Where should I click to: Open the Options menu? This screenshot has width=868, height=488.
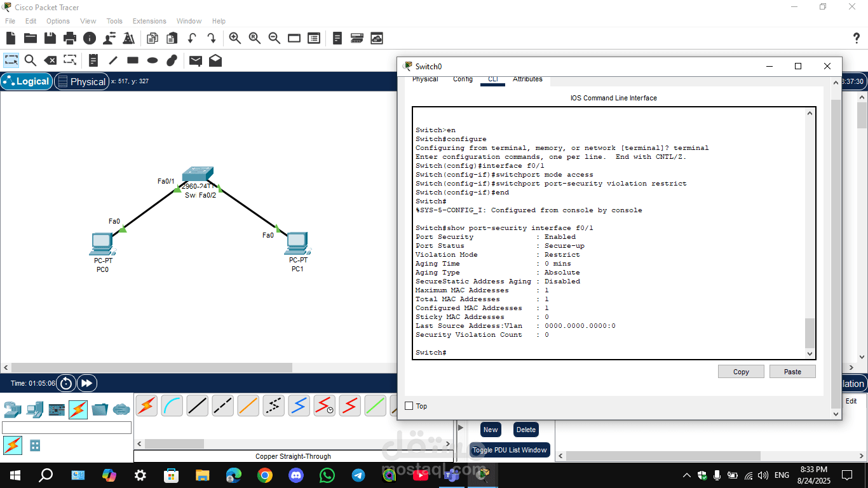click(58, 21)
